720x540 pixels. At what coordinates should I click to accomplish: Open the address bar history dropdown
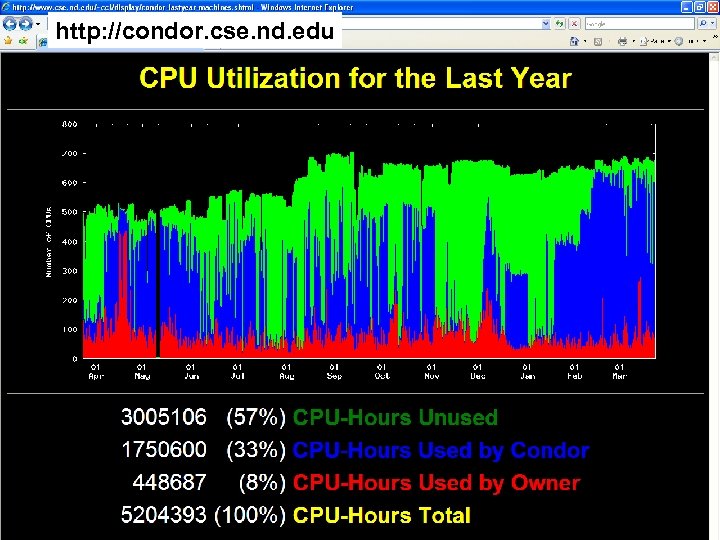click(546, 23)
